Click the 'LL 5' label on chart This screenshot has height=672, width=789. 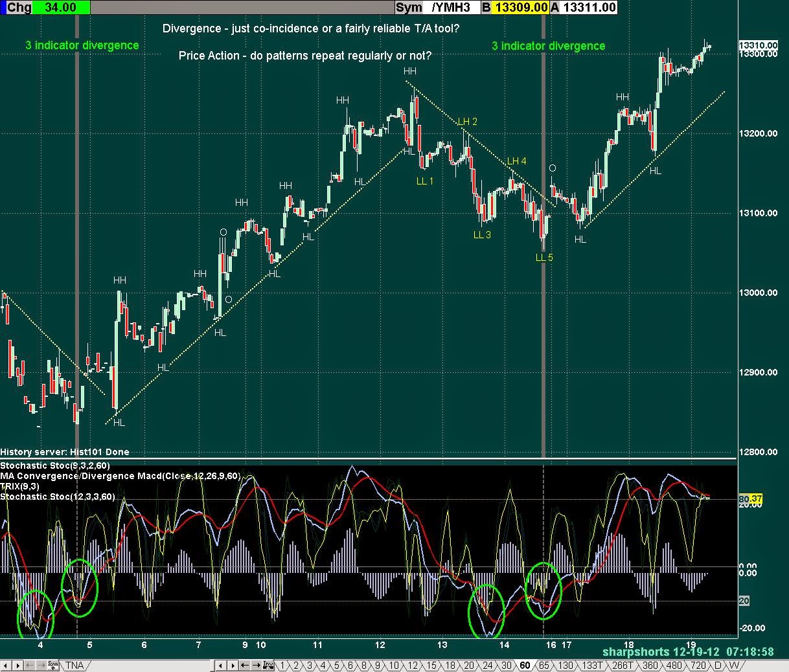point(544,258)
